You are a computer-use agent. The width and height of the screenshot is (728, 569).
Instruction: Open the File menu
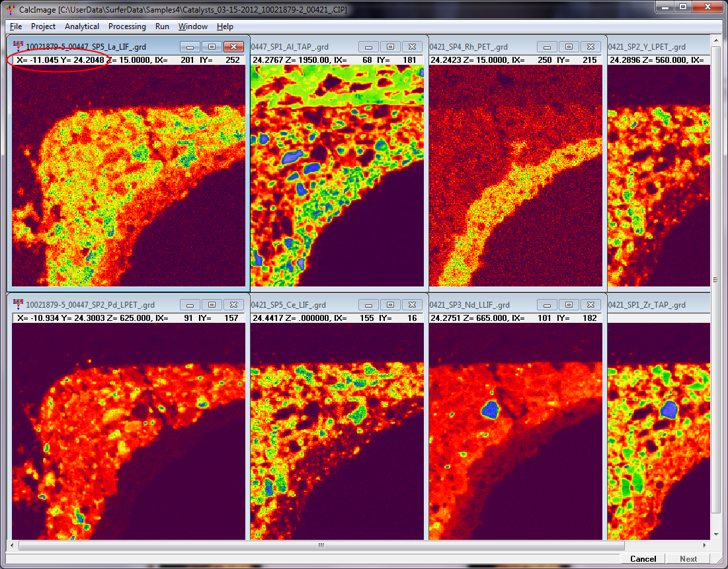16,26
